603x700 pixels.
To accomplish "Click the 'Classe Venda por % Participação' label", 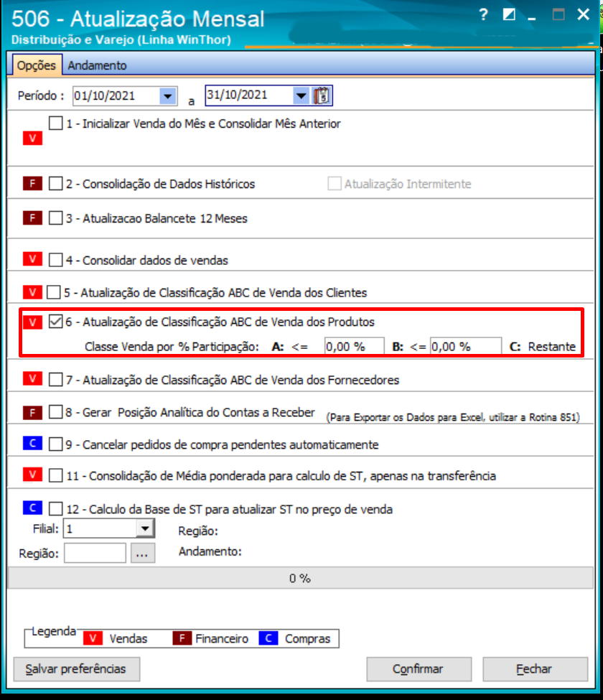I will [172, 347].
